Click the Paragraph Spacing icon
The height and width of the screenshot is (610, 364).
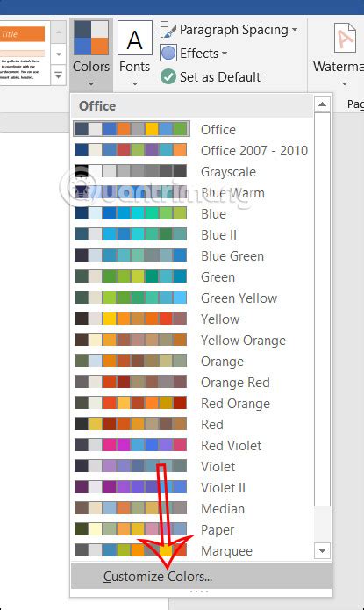tap(168, 30)
